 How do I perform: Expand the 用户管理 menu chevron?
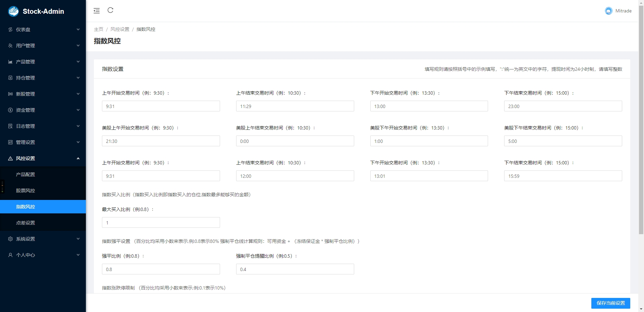tap(78, 46)
